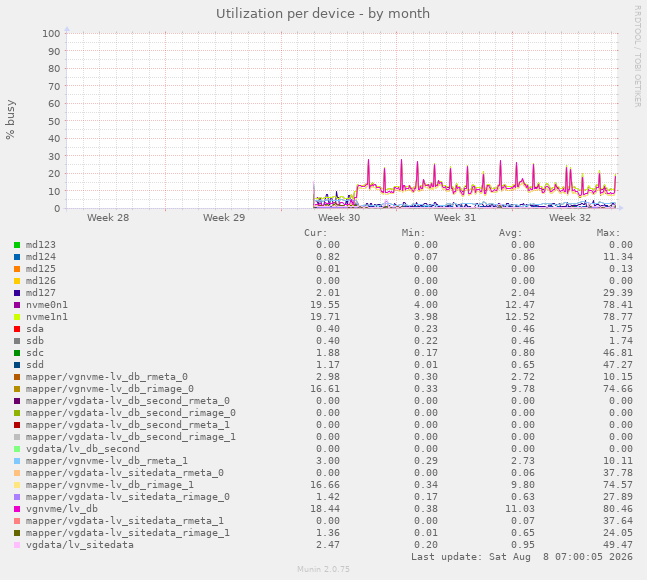647x580 pixels.
Task: Click the sdd max value 47.27
Action: [618, 365]
